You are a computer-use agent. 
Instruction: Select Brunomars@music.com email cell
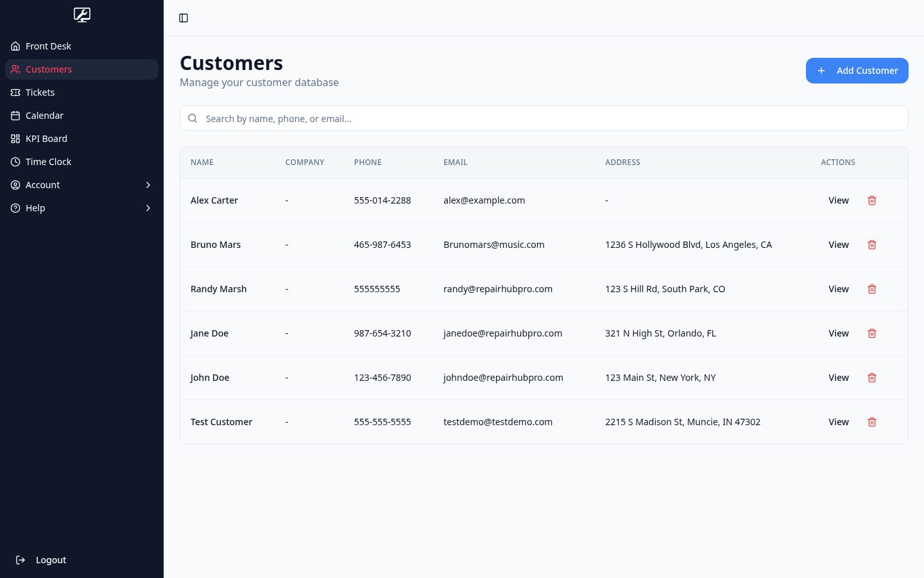[x=494, y=245]
